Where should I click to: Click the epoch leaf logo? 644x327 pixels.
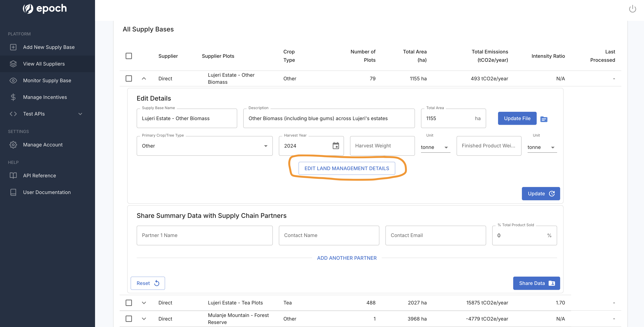pos(28,9)
